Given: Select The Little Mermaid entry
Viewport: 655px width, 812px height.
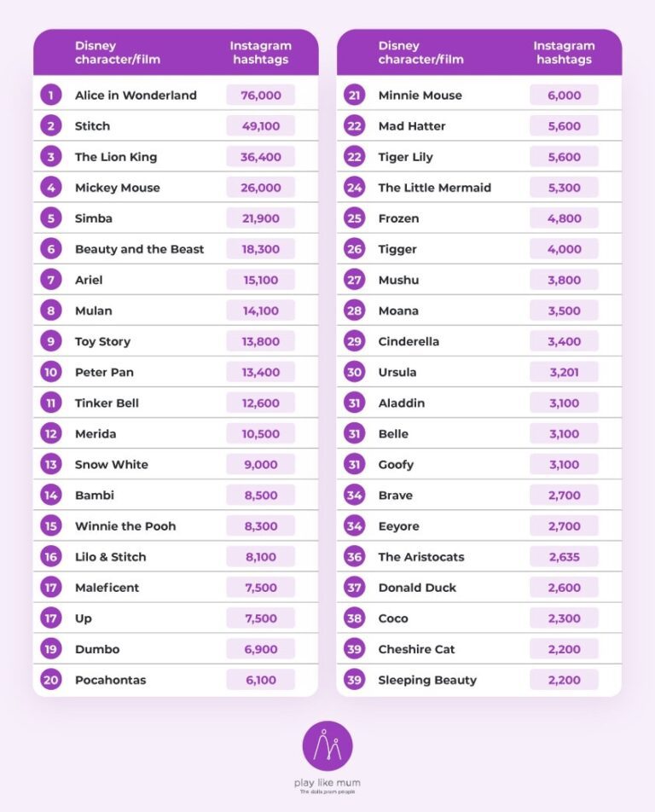Looking at the screenshot, I should [434, 188].
